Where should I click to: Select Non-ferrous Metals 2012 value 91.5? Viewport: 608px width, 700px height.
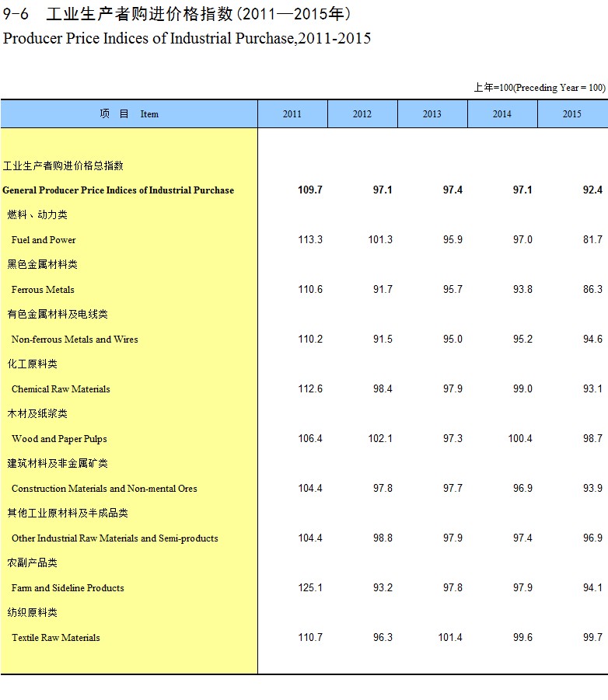point(383,340)
